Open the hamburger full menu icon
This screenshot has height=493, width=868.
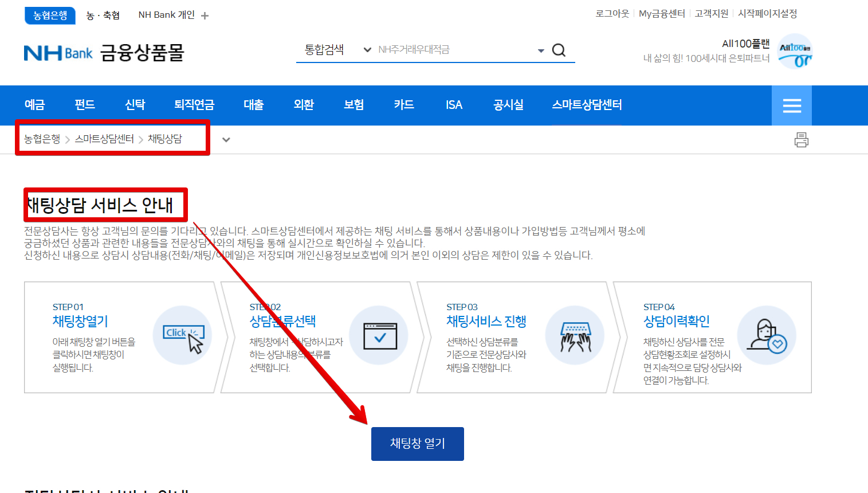coord(792,105)
